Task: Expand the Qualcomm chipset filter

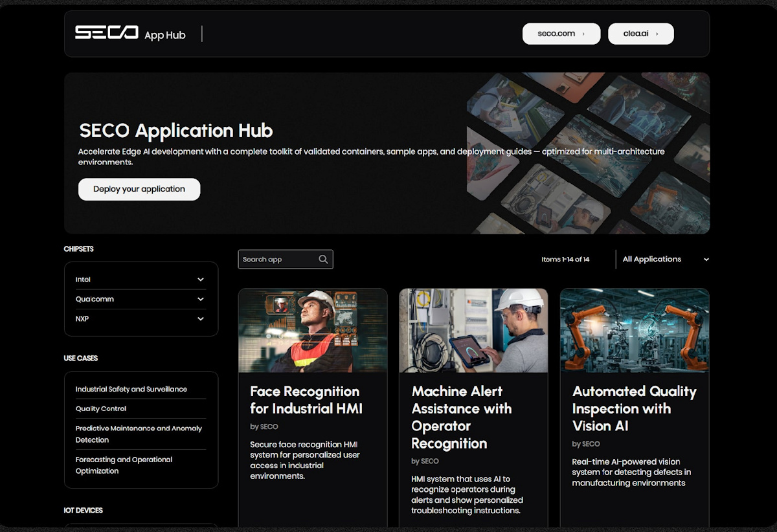Action: 141,299
